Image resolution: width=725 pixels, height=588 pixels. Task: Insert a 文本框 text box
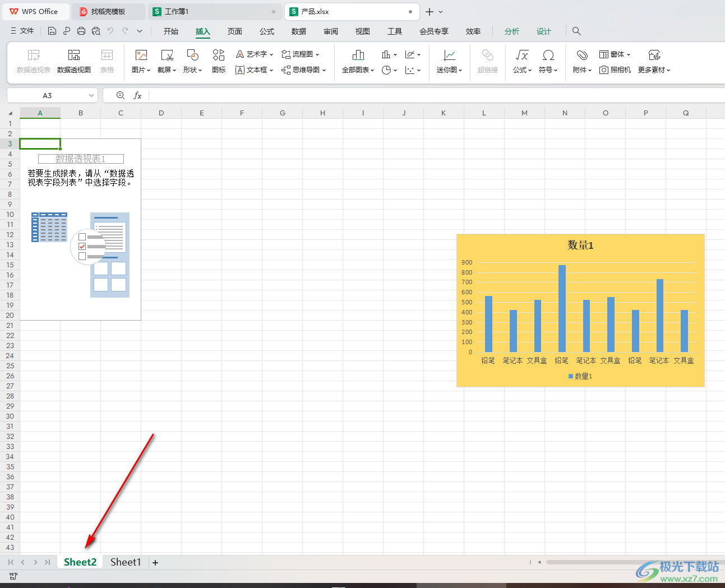click(x=255, y=70)
